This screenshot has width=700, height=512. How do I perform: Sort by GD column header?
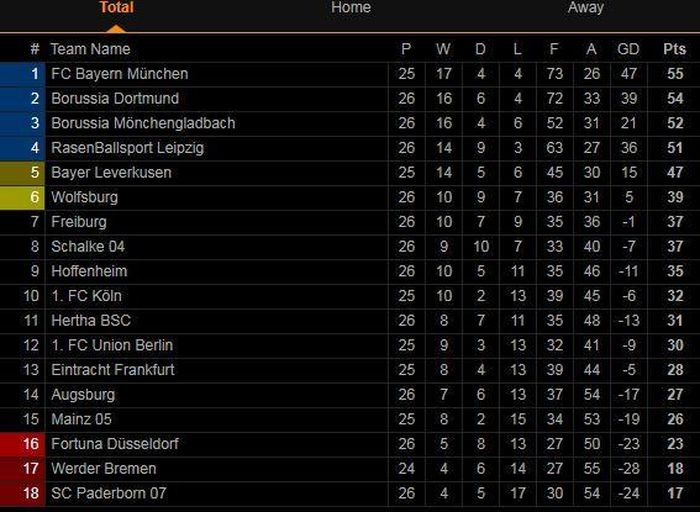[628, 49]
